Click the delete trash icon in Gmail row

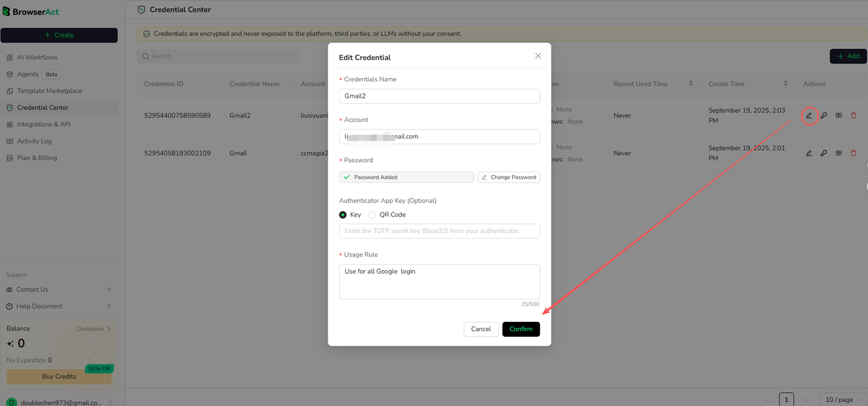pos(853,153)
